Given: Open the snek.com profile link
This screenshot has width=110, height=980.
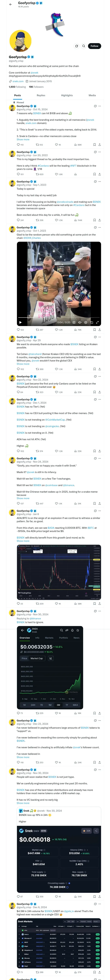Looking at the screenshot, I should coord(18,81).
